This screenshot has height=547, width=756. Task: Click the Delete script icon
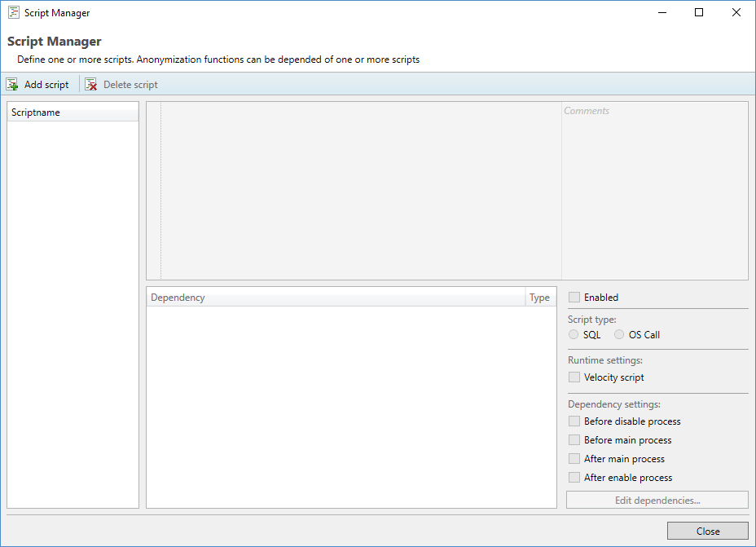click(91, 85)
